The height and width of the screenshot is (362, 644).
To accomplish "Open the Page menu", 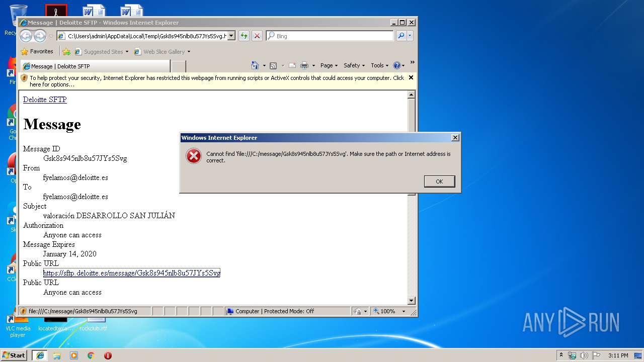I will [329, 65].
